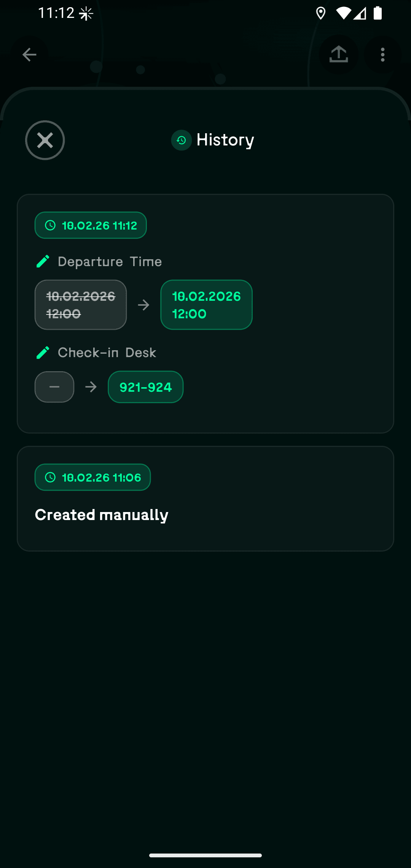This screenshot has height=868, width=411.
Task: Tap the new green departure time chip
Action: click(x=206, y=305)
